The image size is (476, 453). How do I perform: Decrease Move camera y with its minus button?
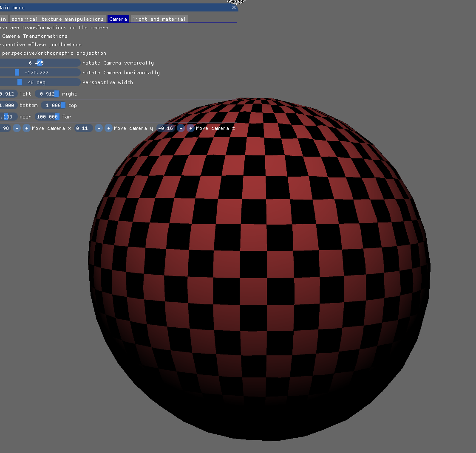tap(99, 128)
